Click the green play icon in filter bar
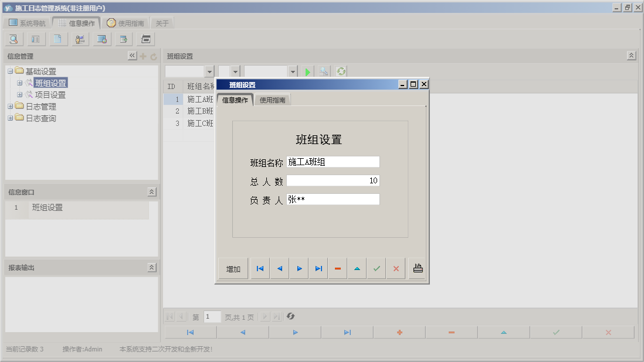 307,71
